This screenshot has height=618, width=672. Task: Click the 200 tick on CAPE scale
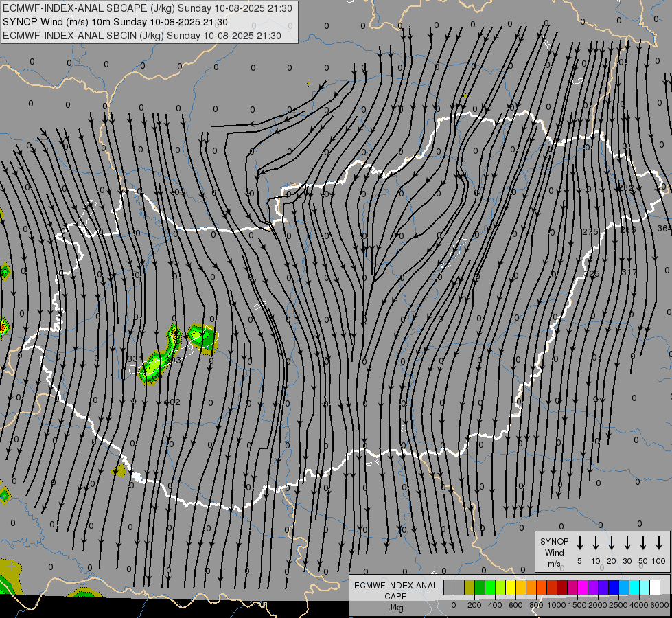click(x=474, y=605)
